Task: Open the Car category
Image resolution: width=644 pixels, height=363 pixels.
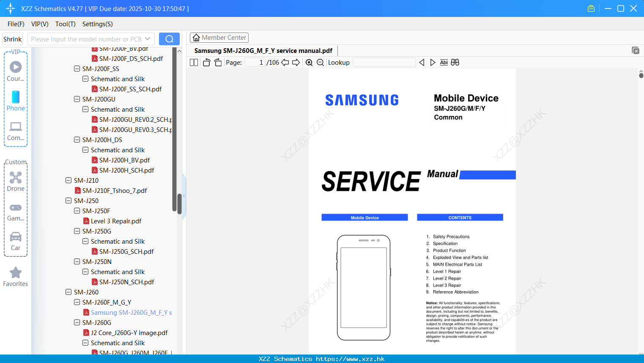Action: pos(16,241)
